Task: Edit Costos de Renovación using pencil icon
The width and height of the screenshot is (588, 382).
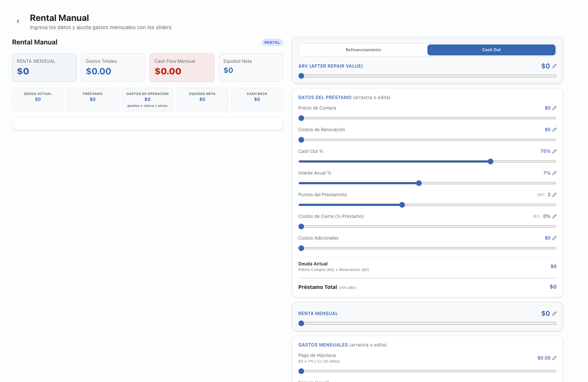Action: pyautogui.click(x=554, y=130)
